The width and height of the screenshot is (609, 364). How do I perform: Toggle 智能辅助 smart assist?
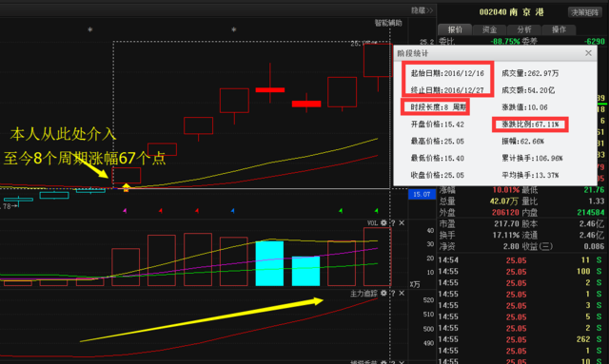[388, 23]
